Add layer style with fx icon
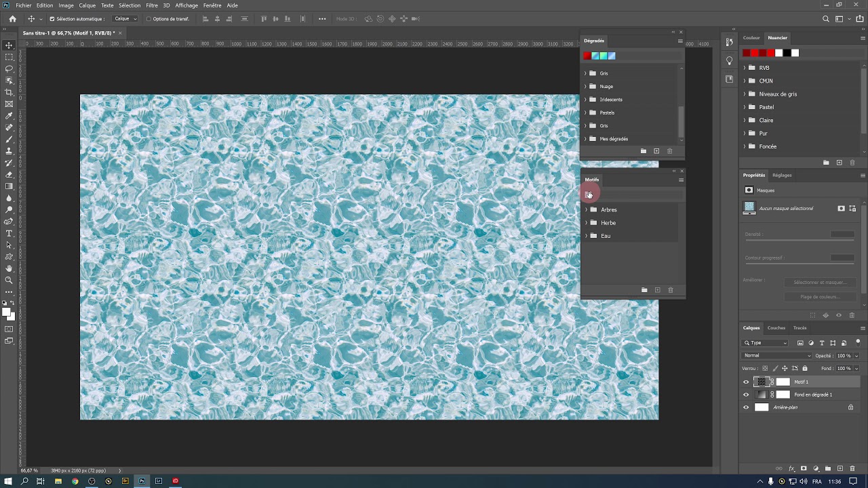This screenshot has height=488, width=868. 791,468
